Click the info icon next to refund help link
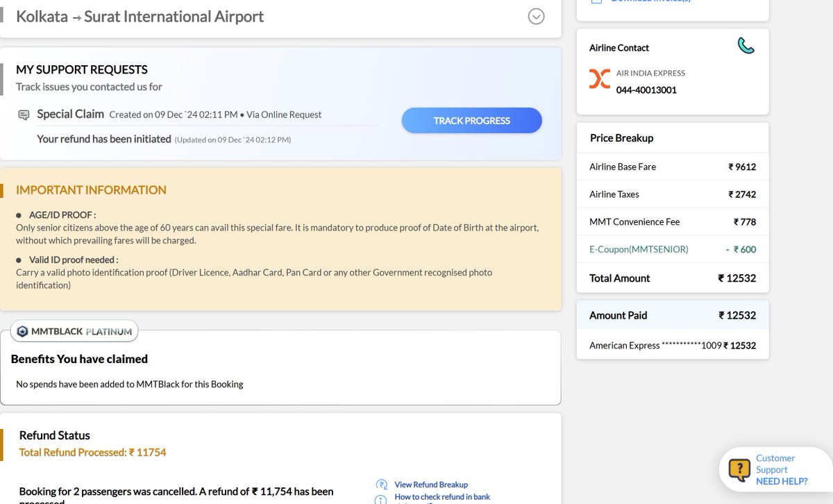Screen dimensions: 833x504 click(382, 498)
